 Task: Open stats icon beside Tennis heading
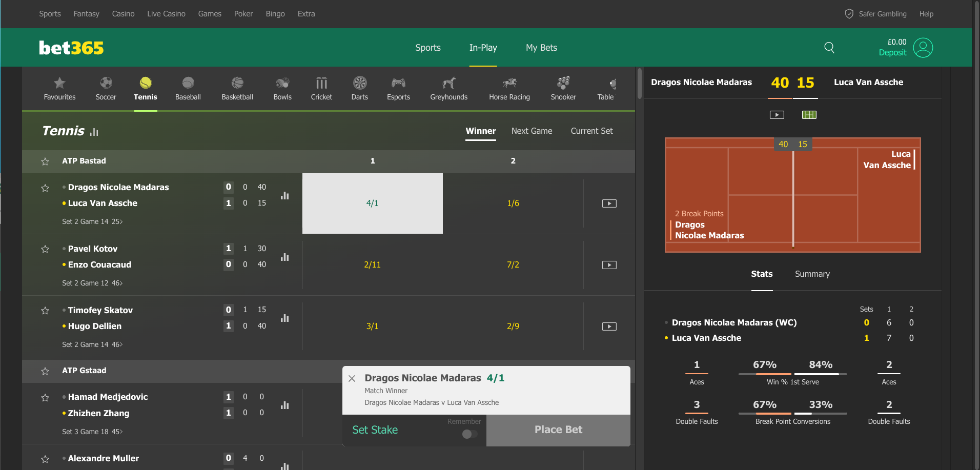[x=94, y=132]
